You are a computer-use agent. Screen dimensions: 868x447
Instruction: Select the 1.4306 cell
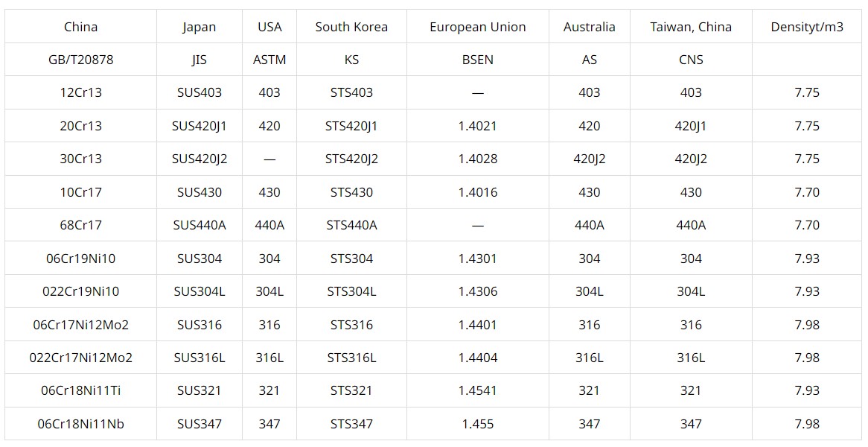pyautogui.click(x=477, y=291)
